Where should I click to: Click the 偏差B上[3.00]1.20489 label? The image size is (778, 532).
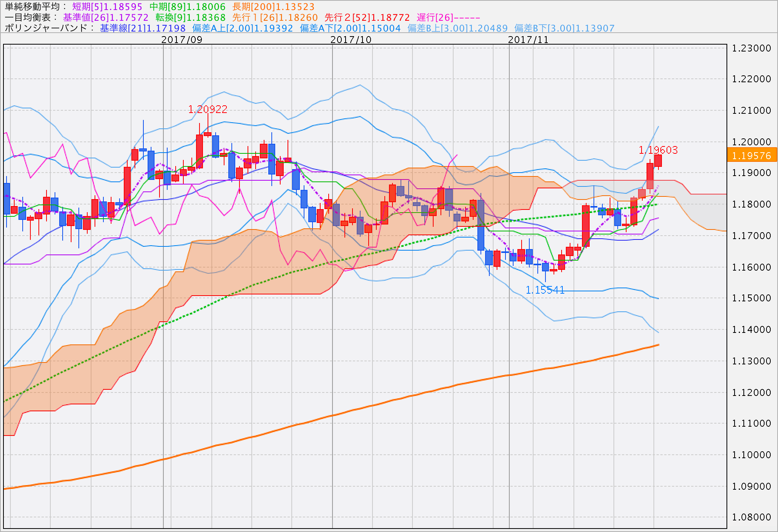[457, 28]
